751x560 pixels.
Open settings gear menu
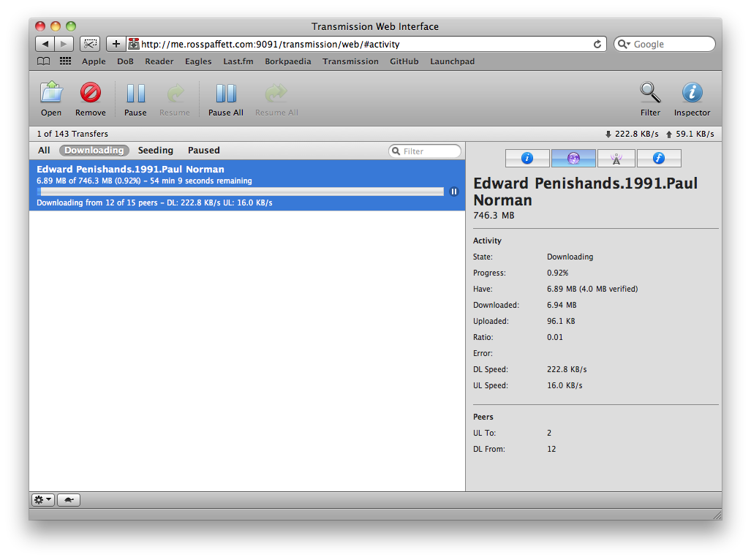coord(42,500)
